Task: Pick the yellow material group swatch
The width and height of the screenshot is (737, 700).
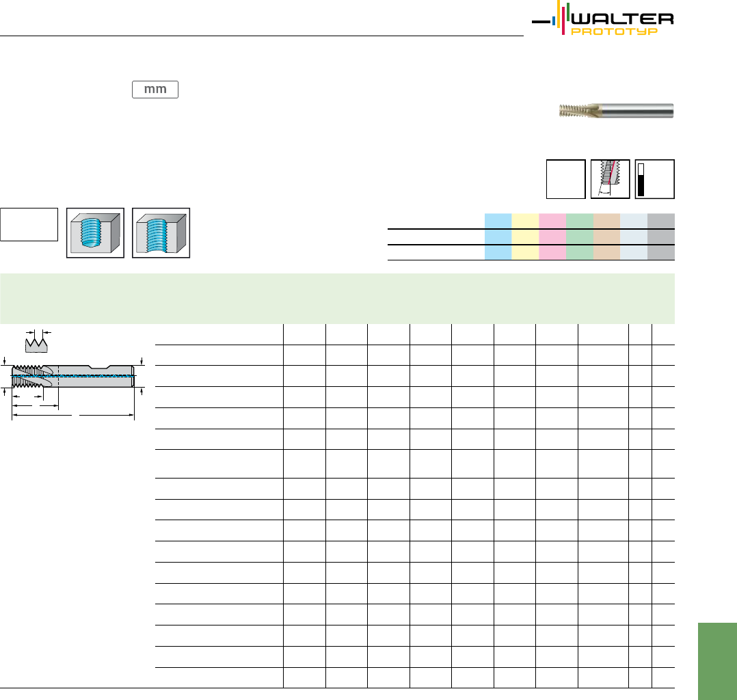Action: [x=526, y=237]
